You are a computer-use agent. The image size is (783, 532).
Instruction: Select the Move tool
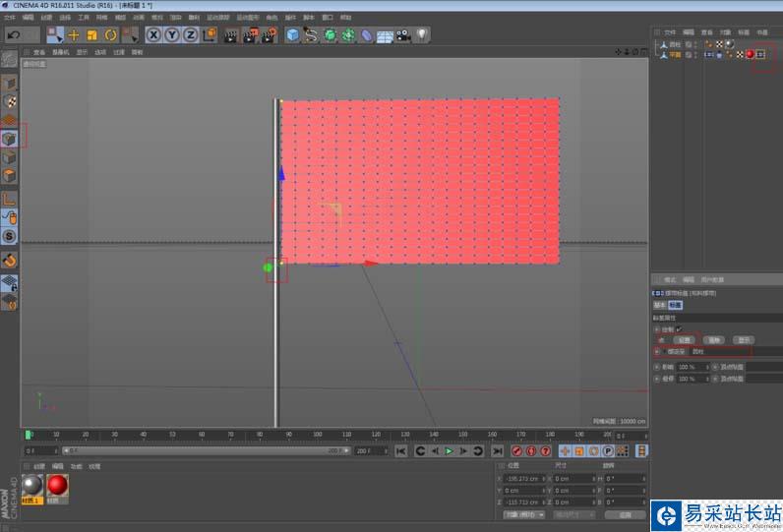click(x=74, y=34)
